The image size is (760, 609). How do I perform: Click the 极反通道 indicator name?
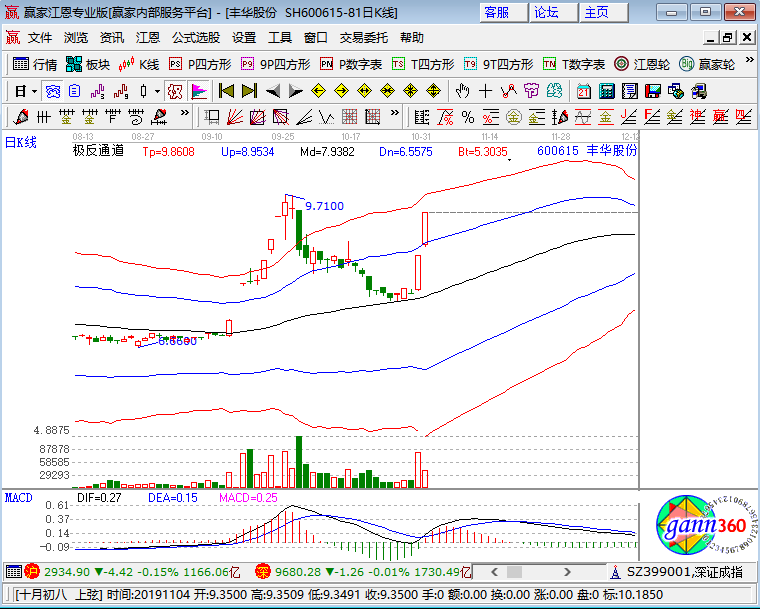coord(98,151)
